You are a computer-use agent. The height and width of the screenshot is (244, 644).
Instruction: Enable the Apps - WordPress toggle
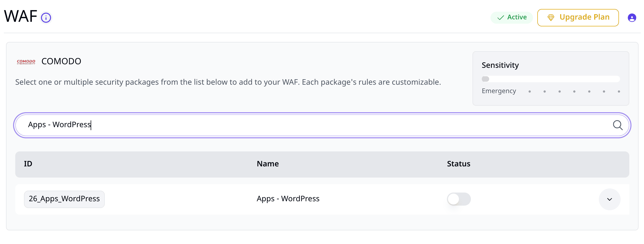[459, 199]
